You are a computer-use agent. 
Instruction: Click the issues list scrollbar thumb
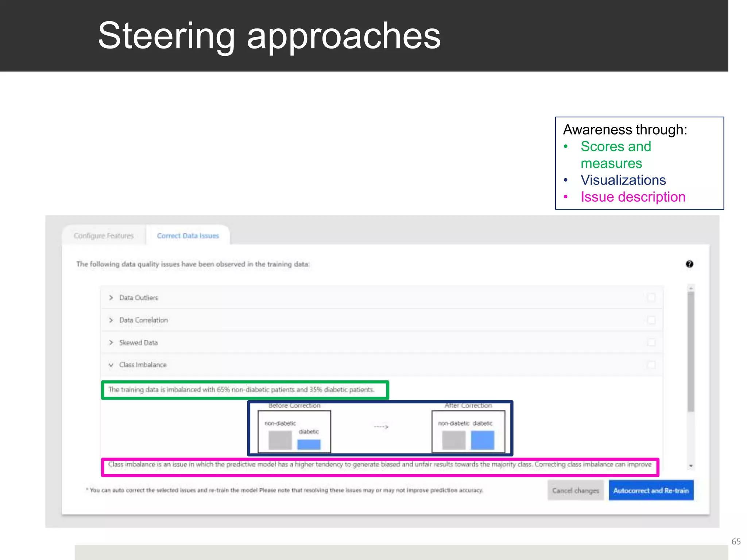691,352
